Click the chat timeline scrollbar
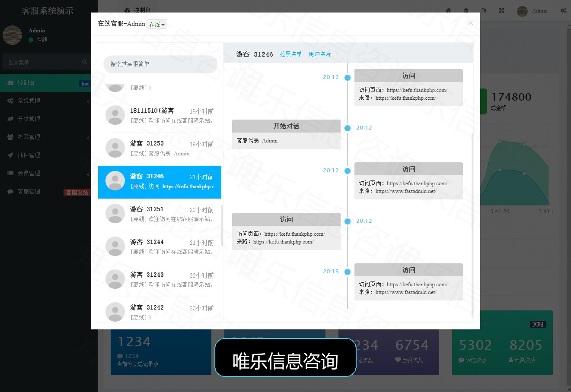 [472, 226]
